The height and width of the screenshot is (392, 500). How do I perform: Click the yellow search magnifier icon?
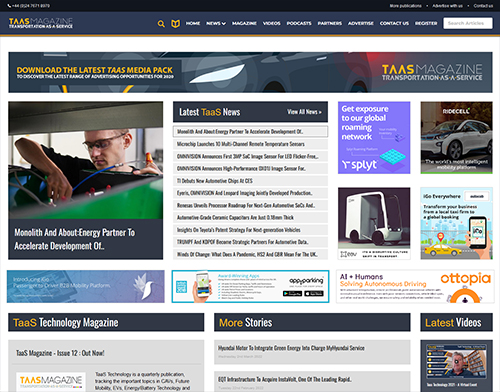point(161,24)
